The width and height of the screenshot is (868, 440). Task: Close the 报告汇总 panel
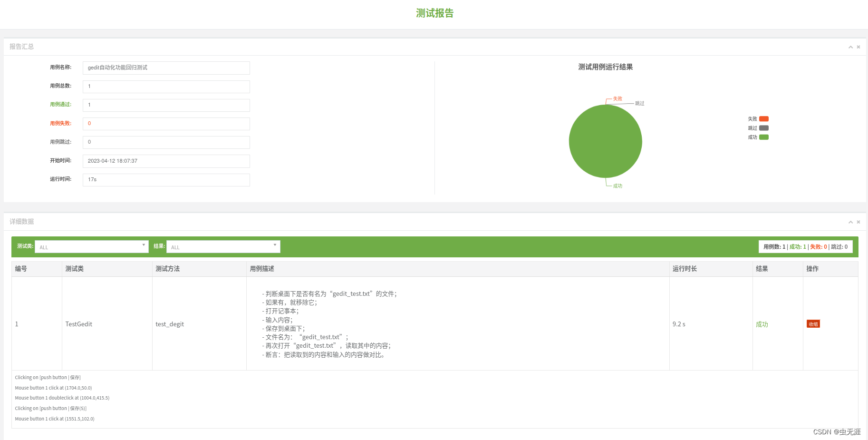click(858, 47)
